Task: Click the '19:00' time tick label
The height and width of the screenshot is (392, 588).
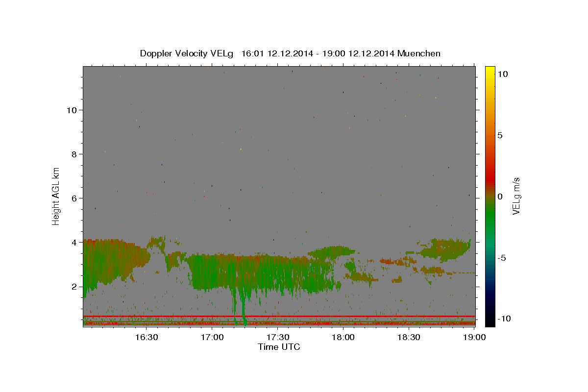Action: (x=475, y=338)
